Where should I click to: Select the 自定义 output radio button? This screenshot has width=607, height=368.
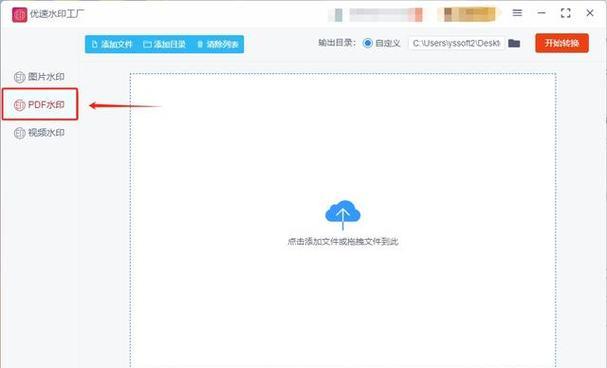(x=368, y=43)
